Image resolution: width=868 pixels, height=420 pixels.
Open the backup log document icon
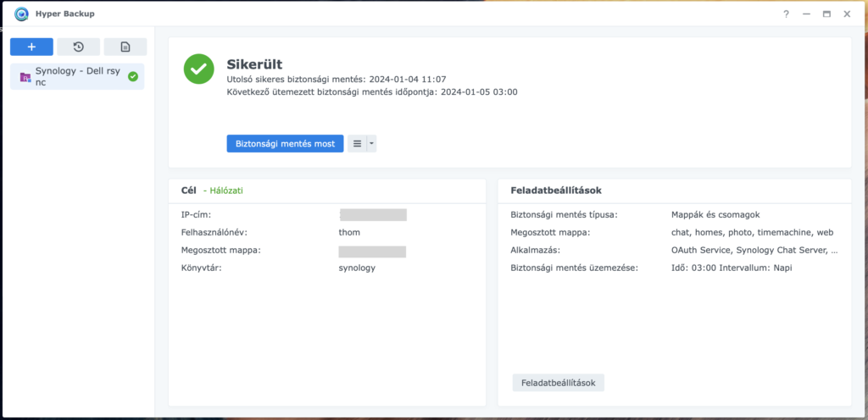[125, 47]
